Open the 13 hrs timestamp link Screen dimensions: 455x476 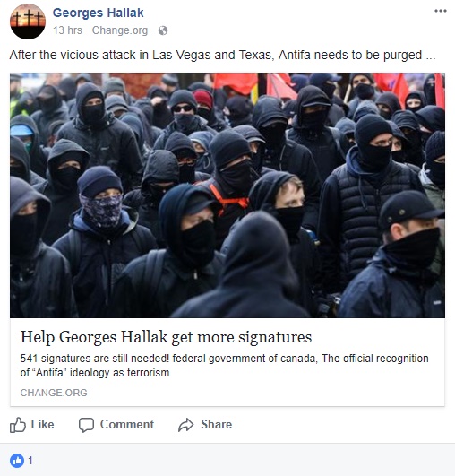[67, 30]
